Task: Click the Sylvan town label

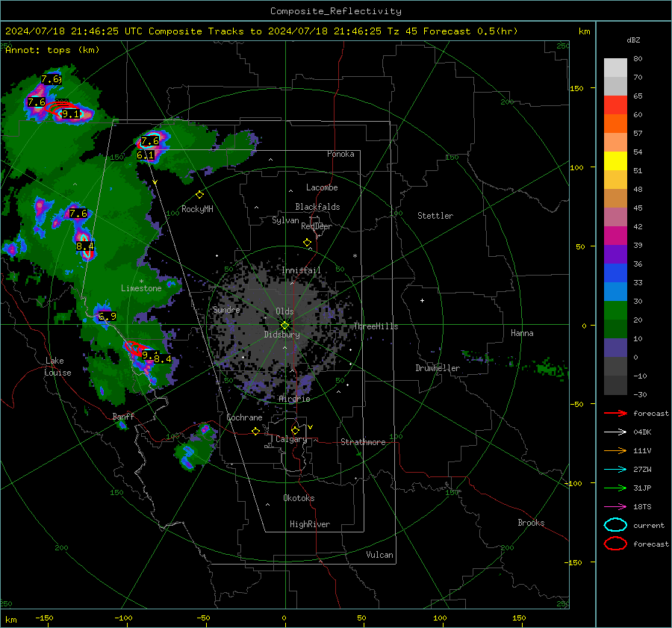Action: [x=285, y=220]
